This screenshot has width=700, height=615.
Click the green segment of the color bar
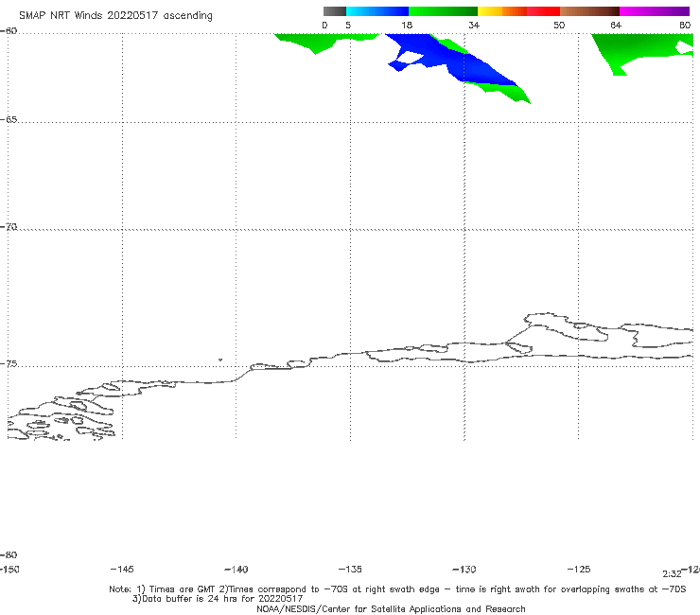[443, 11]
